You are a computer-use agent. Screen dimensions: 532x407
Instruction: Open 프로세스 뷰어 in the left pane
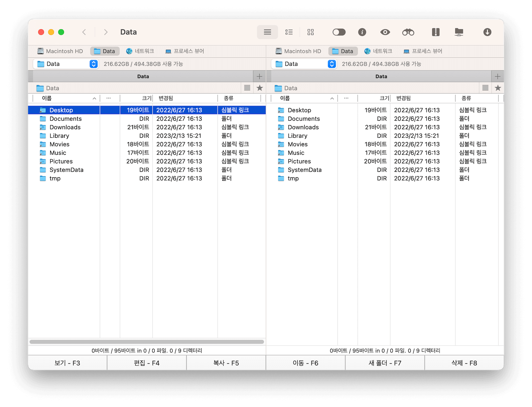[x=185, y=51]
